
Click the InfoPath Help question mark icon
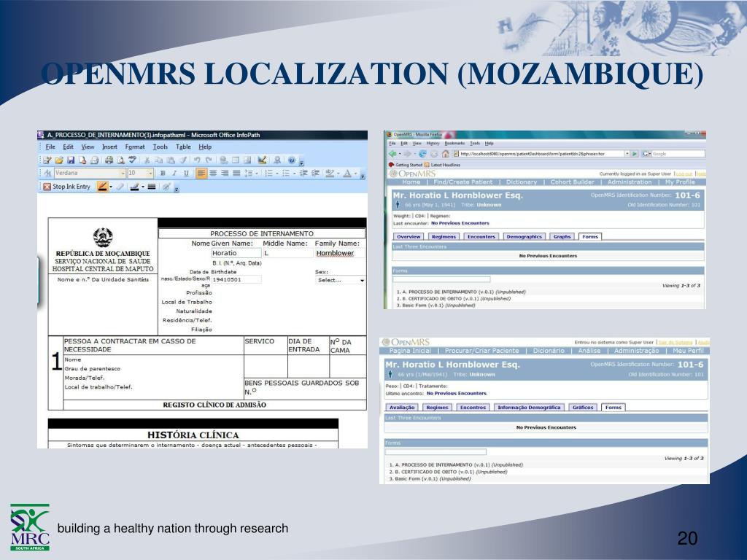point(292,160)
